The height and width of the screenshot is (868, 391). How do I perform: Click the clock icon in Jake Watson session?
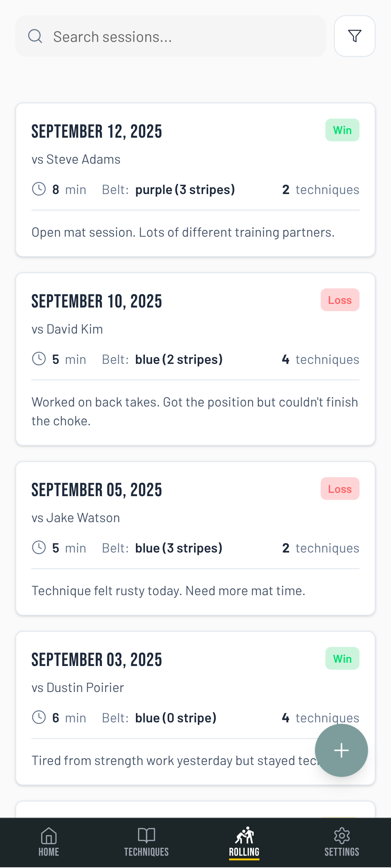(39, 547)
